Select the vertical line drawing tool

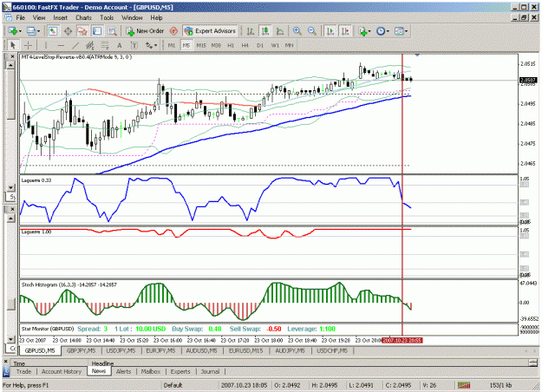coord(46,45)
